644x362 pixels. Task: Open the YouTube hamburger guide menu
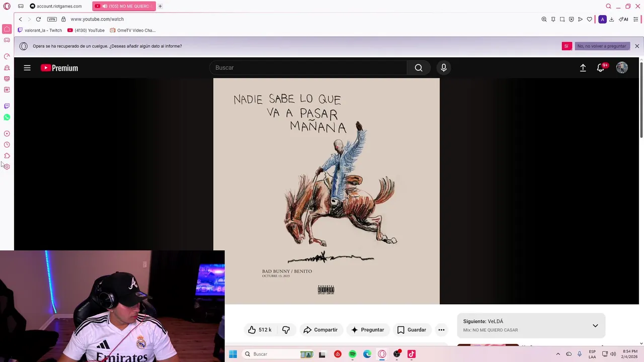point(27,68)
